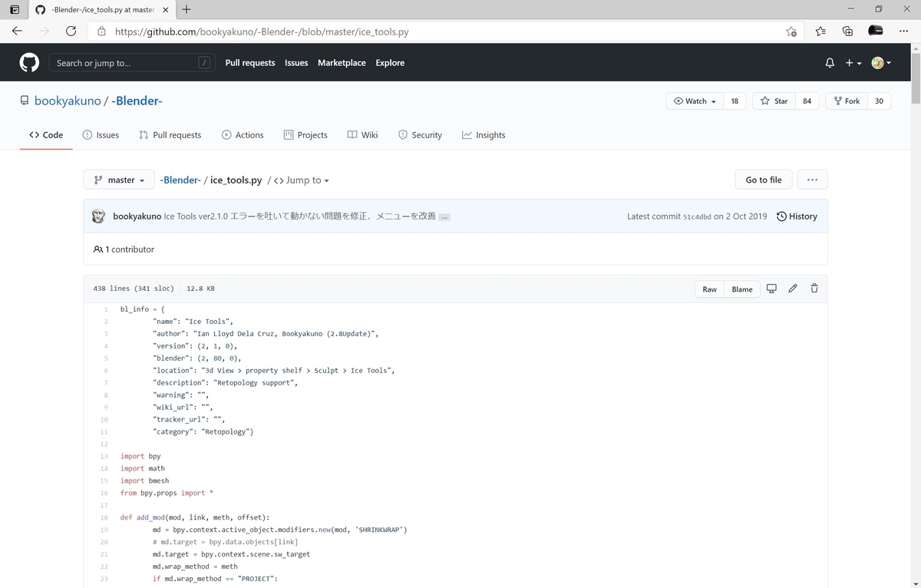Screen dimensions: 921x588
Task: Click the site lock icon in address bar
Action: [x=101, y=31]
